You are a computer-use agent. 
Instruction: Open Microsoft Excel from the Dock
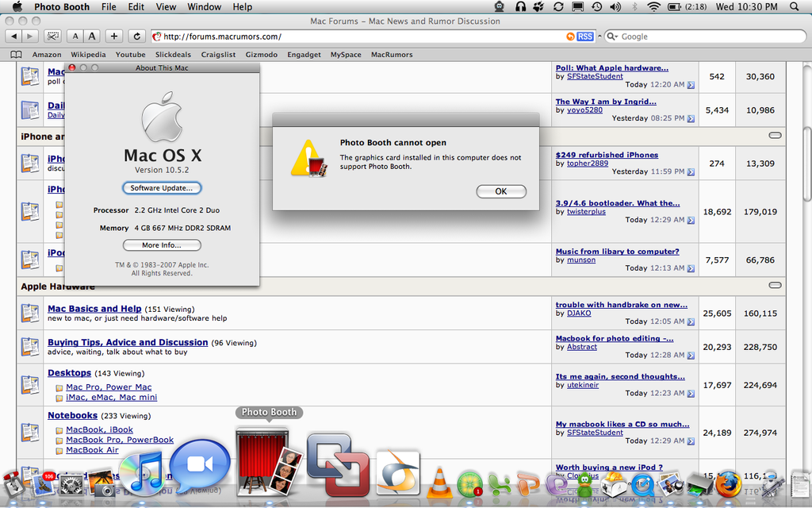pyautogui.click(x=499, y=485)
